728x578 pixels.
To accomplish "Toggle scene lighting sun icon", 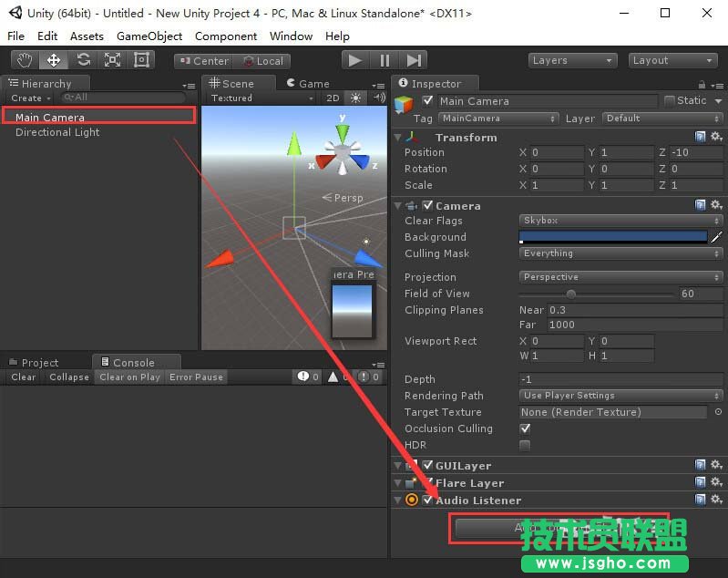I will 355,98.
